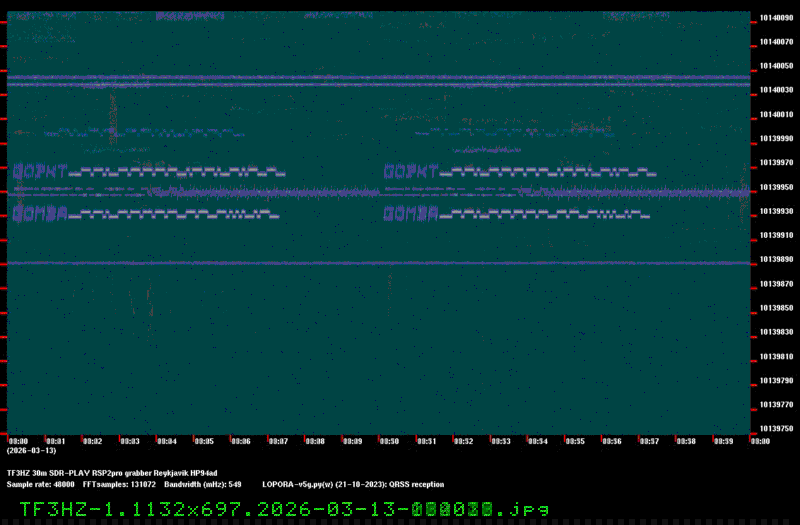Click the TF3HZ 30m grabber description text
This screenshot has width=800, height=525.
point(112,473)
